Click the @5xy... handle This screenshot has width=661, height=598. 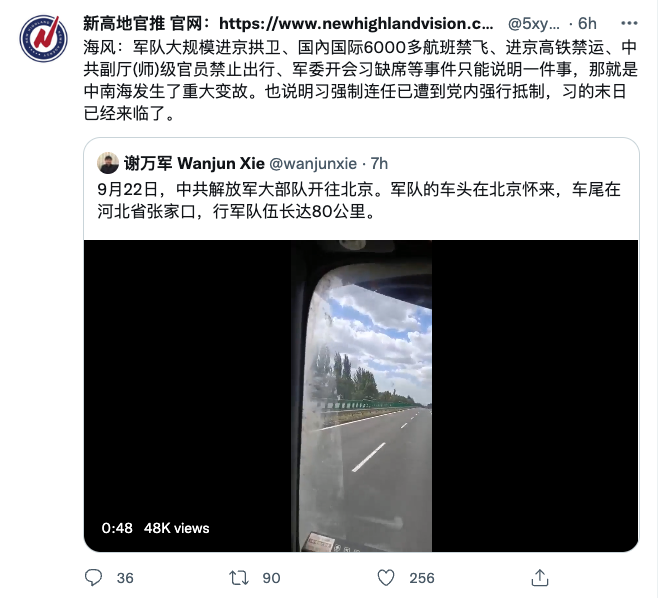[x=533, y=24]
